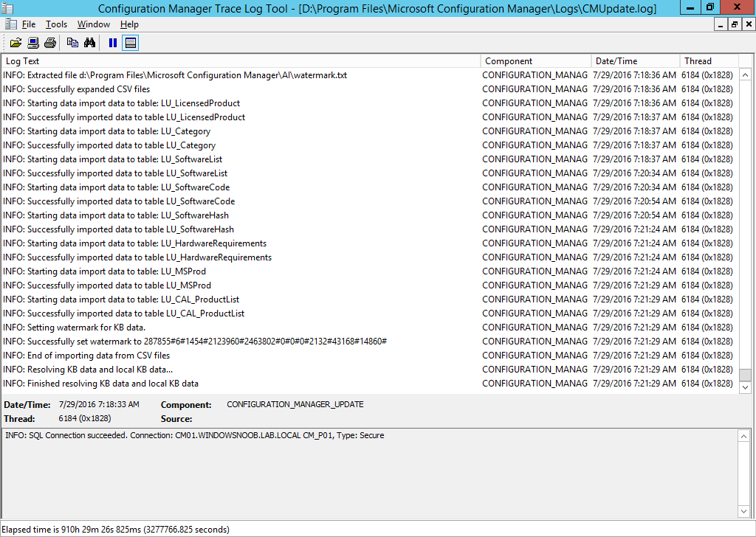Select row 'Successfully imported data to table LU_SoftwareList'
756x537 pixels.
point(369,173)
